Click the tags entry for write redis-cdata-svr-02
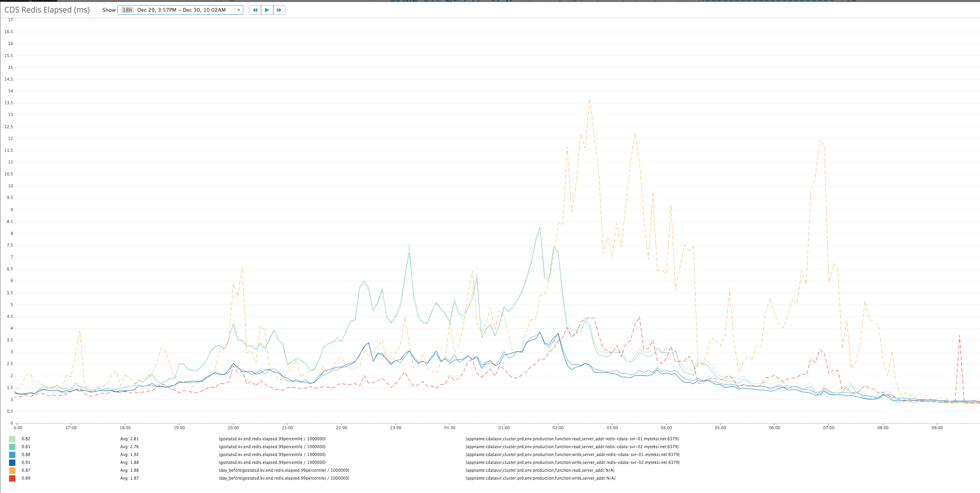 pyautogui.click(x=572, y=462)
